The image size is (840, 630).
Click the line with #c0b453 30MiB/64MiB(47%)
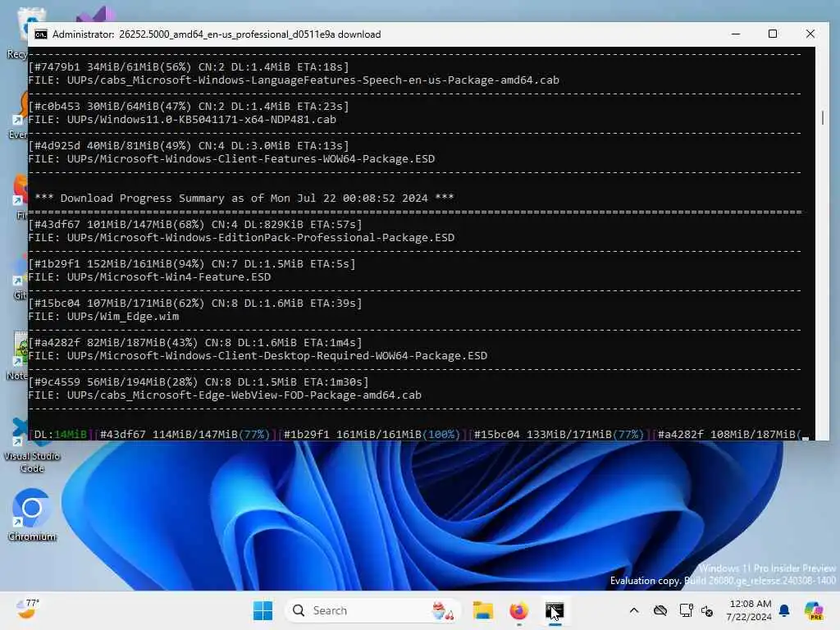[x=189, y=107]
